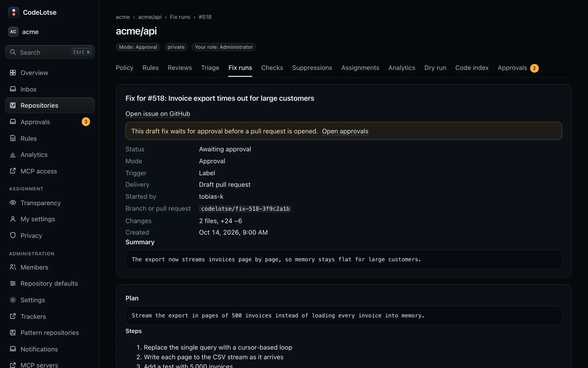Screen dimensions: 588x368
Task: Click the Overview grid icon
Action: click(x=13, y=72)
